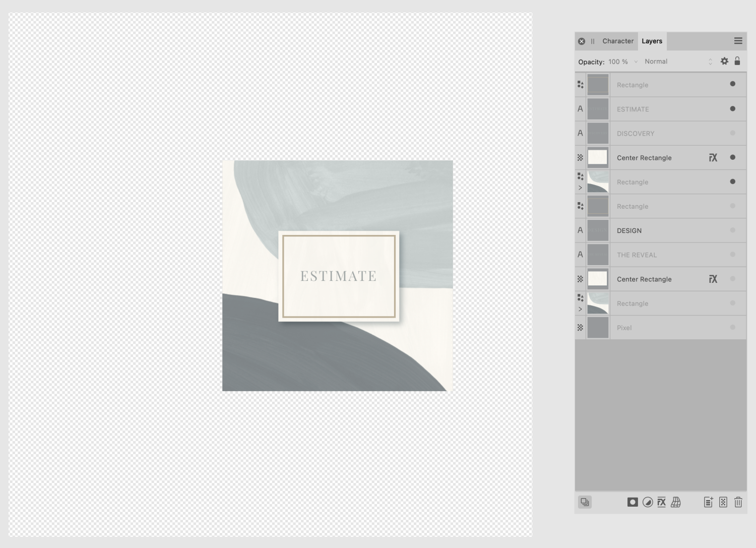Switch to the Character tab

point(618,41)
